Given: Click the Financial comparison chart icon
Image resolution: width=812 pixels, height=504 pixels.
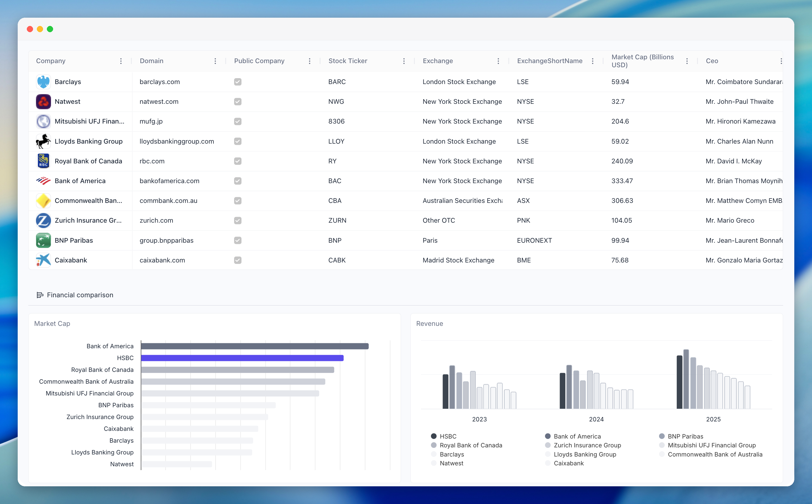Looking at the screenshot, I should tap(40, 295).
